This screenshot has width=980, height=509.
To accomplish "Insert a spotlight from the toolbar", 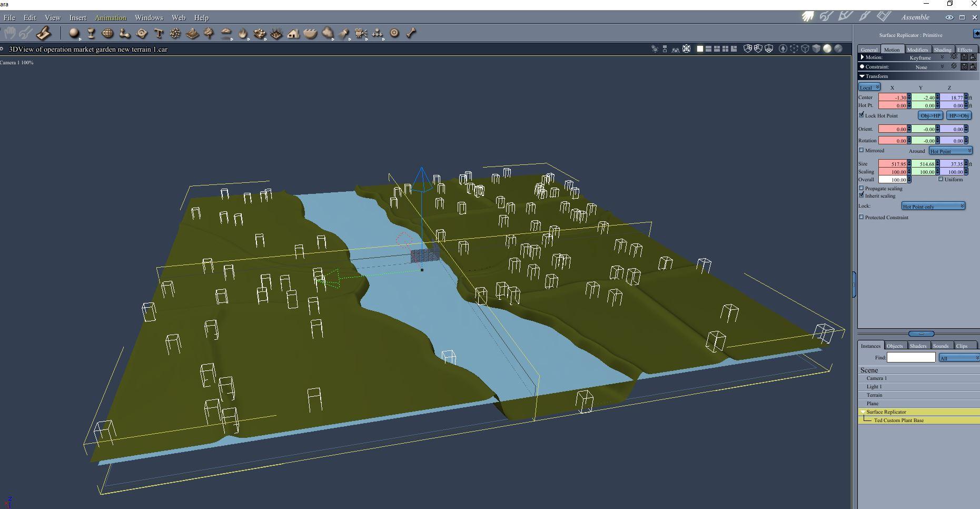I will [x=344, y=33].
